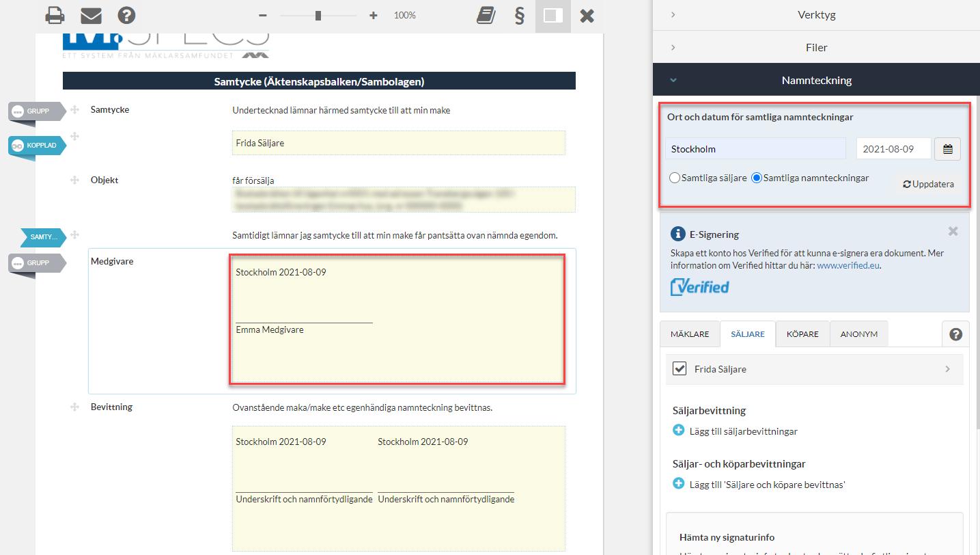Select Samtliga namnteckningar radio button
The width and height of the screenshot is (980, 555).
[x=757, y=178]
